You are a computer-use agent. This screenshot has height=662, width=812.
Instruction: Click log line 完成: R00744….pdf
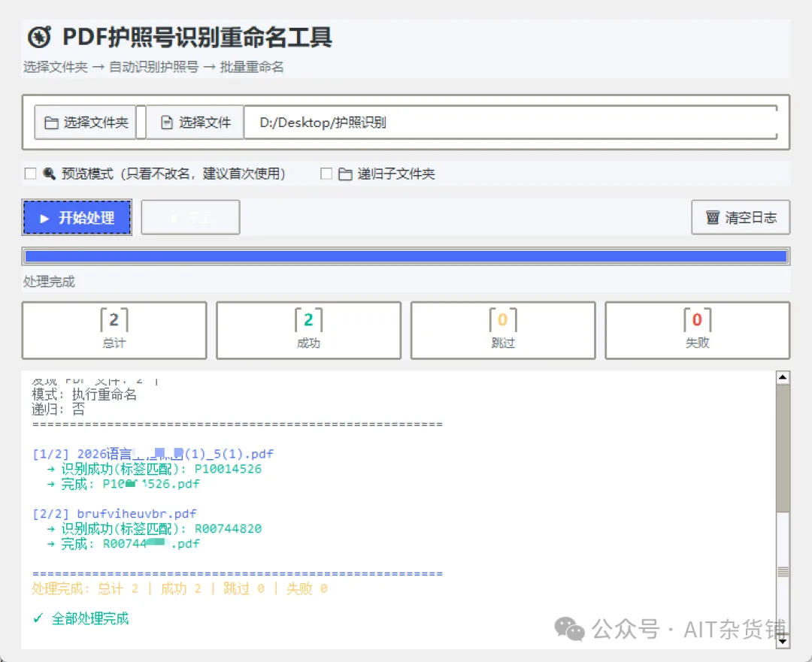(123, 543)
